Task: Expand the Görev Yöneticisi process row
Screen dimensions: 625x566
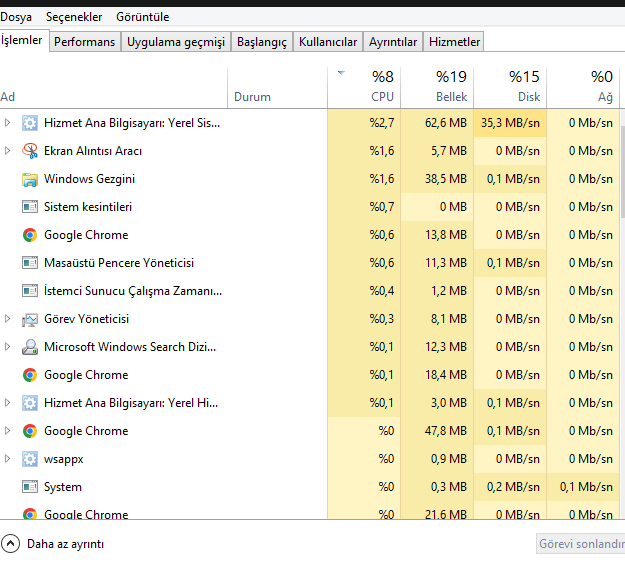Action: tap(7, 319)
